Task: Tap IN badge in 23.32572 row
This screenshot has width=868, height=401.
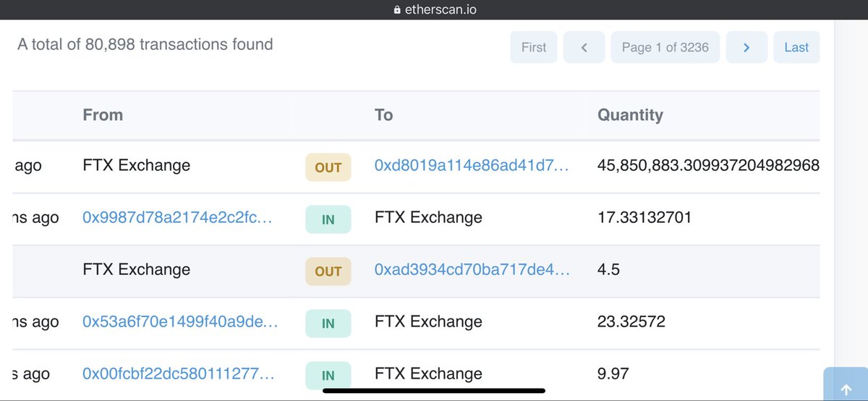Action: (x=328, y=324)
